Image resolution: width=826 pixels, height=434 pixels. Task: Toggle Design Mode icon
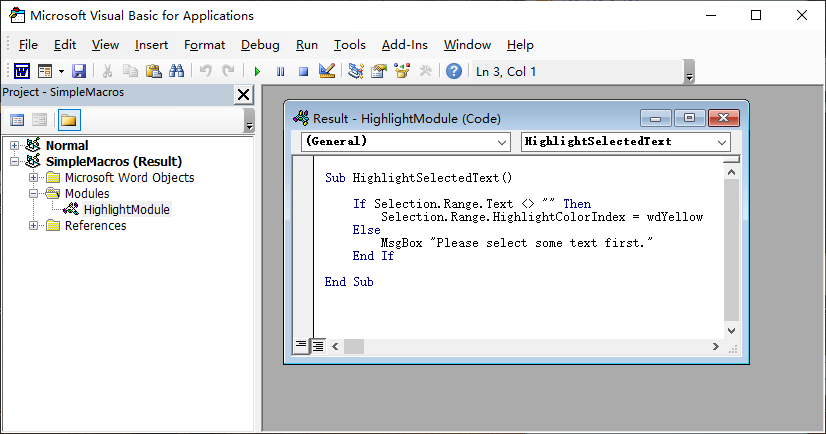click(327, 71)
